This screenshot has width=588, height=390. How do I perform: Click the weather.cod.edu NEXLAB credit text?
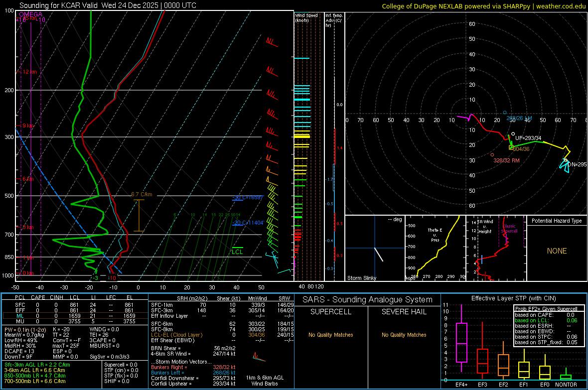coord(483,6)
